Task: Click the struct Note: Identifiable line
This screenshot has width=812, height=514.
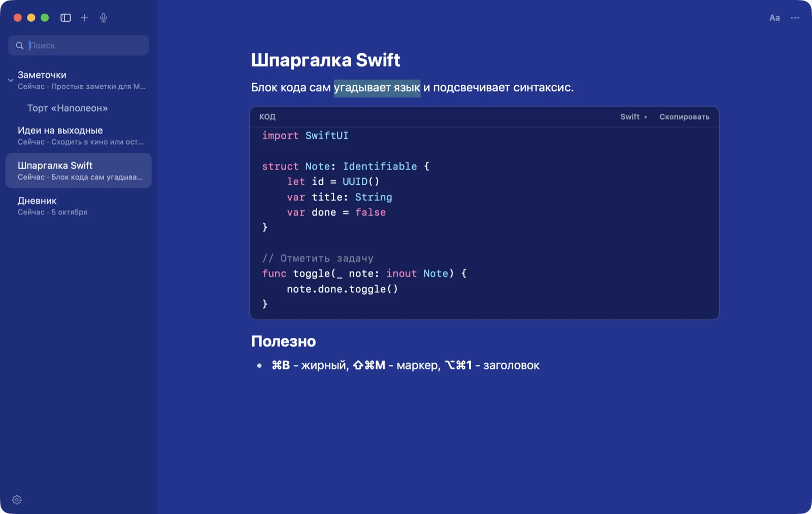Action: coord(346,166)
